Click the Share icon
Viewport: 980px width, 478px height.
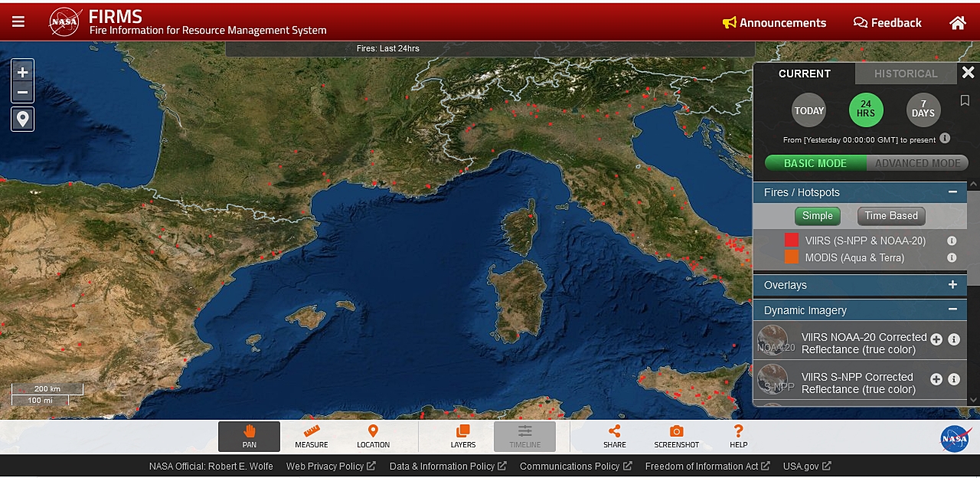coord(614,437)
